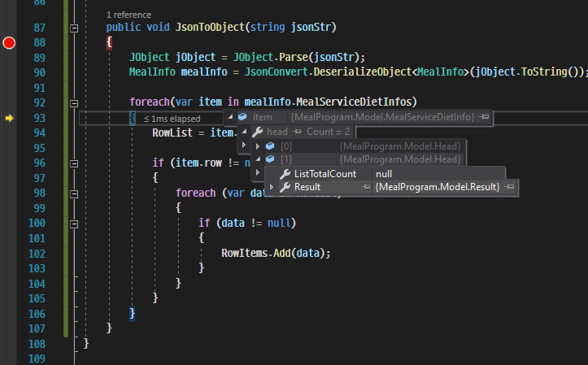588x365 pixels.
Task: Click the {MealProgram.Model.Head} value of [1]
Action: [400, 159]
